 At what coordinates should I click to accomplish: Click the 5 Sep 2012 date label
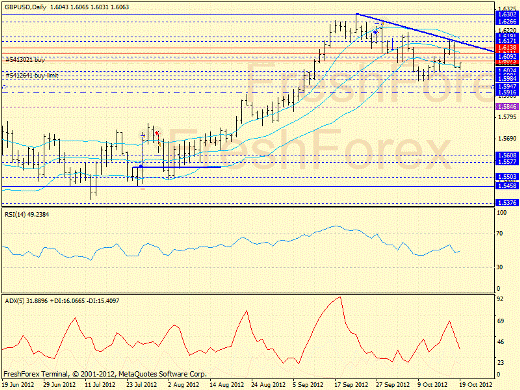tap(308, 384)
